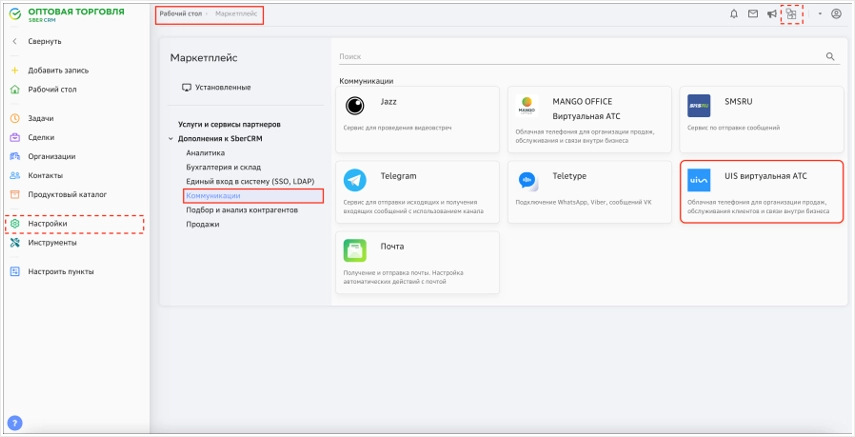Click the Организации building icon

coord(15,157)
